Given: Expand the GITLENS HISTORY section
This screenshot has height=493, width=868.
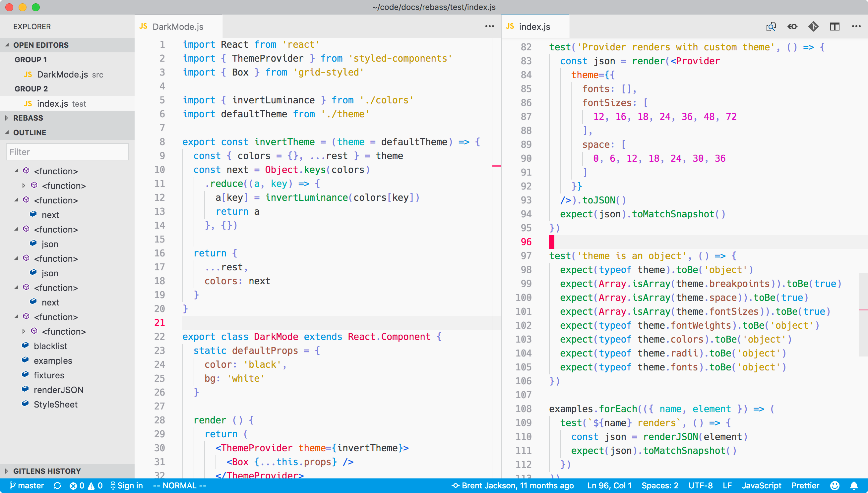Looking at the screenshot, I should coord(47,471).
